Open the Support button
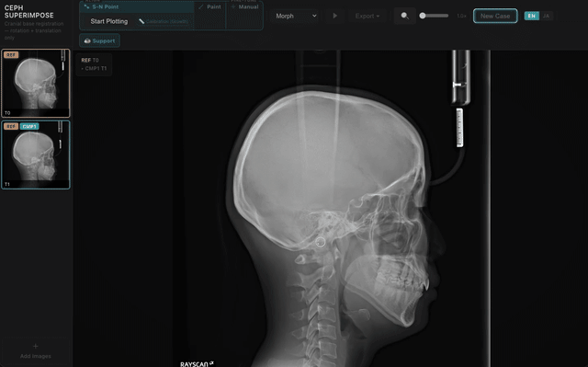 [x=100, y=40]
